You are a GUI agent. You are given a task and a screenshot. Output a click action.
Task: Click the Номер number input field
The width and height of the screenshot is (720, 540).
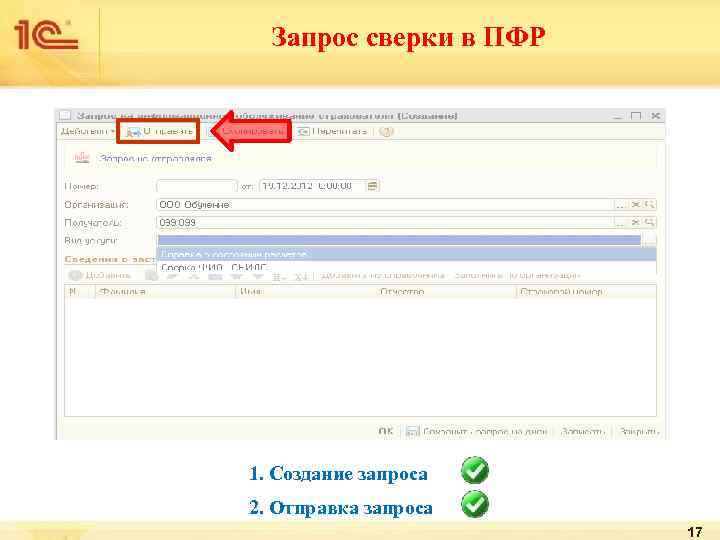tap(197, 186)
